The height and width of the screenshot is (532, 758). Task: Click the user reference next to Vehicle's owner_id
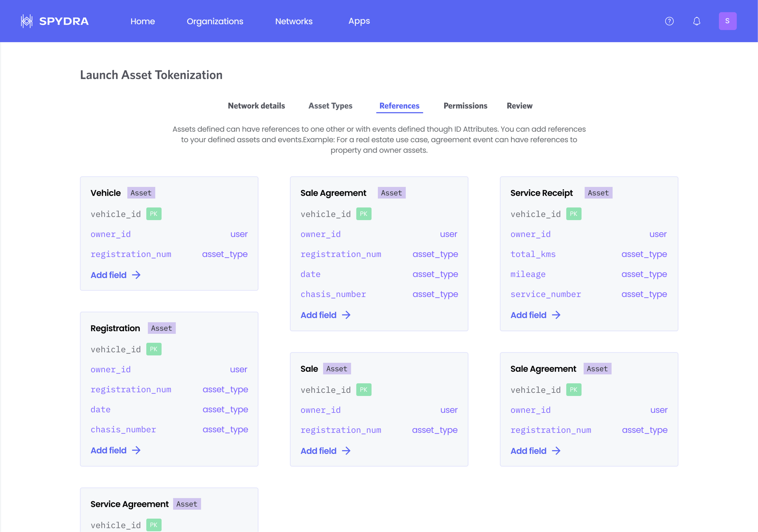pos(239,234)
